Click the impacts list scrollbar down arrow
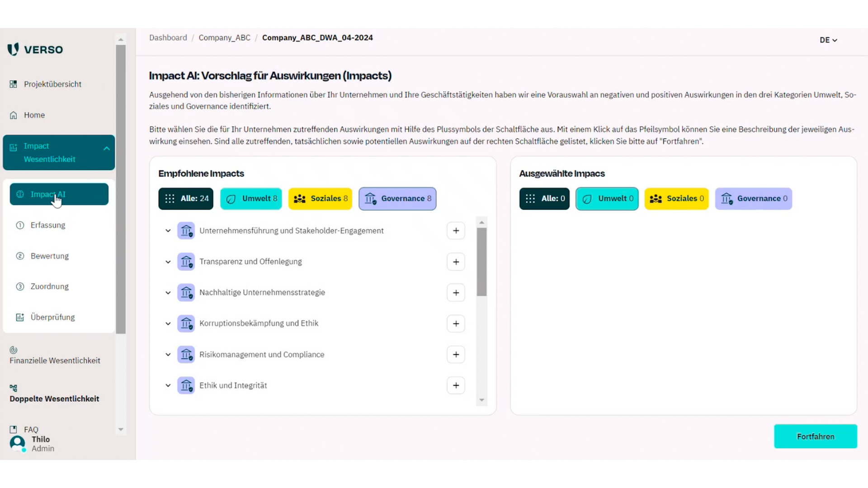 click(481, 400)
